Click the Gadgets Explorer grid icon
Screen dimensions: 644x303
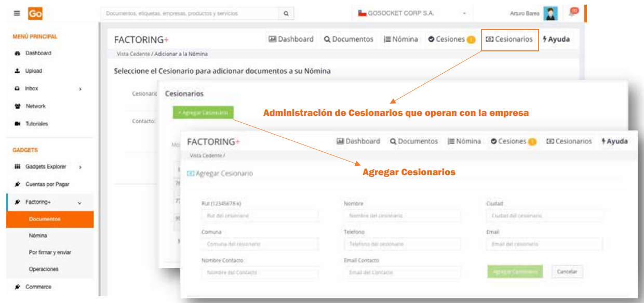pos(17,167)
